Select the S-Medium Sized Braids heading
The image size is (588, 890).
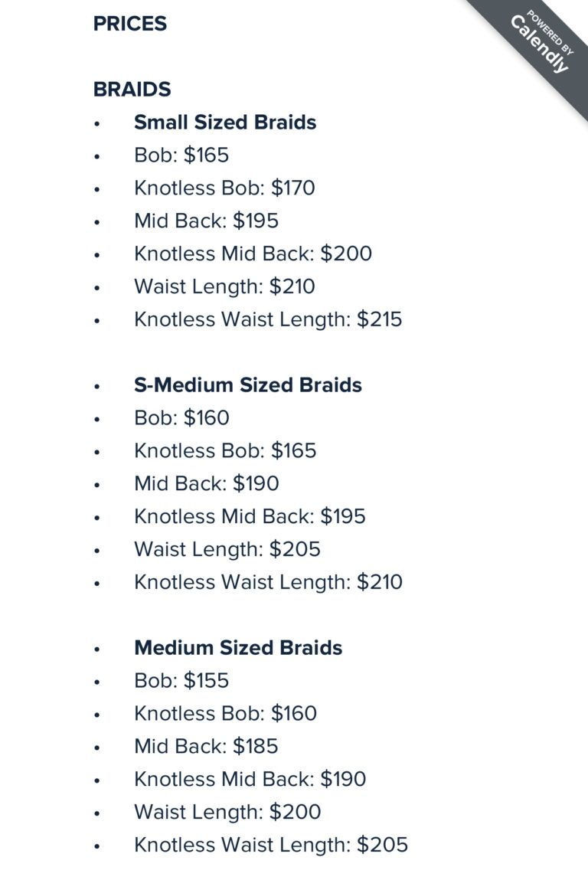tap(248, 384)
